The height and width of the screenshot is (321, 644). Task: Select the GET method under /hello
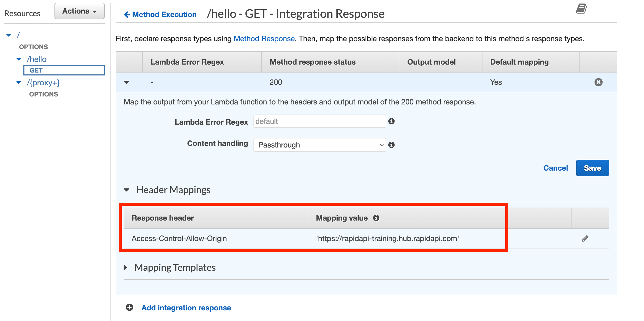[36, 70]
